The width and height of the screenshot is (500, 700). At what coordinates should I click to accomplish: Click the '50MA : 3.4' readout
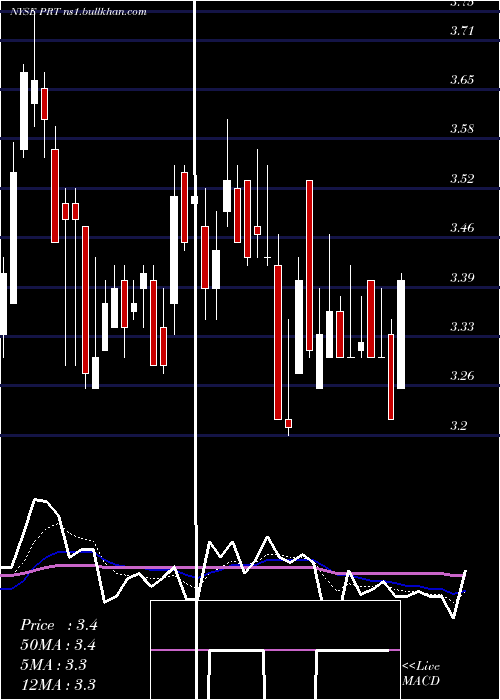[x=58, y=645]
